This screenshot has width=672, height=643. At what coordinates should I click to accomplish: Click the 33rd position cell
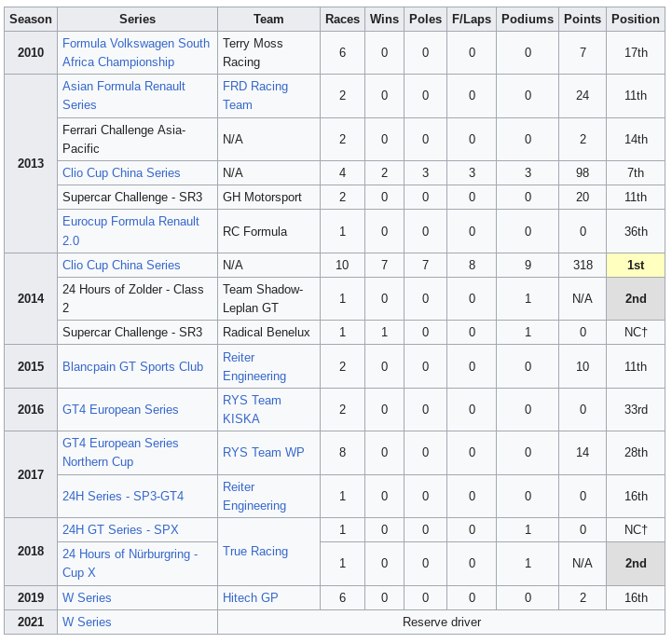(636, 409)
